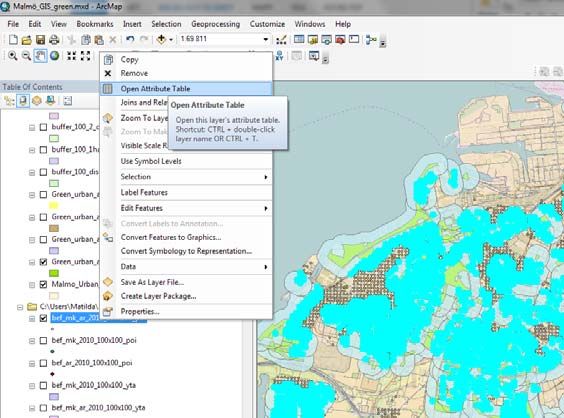Click the Print icon
This screenshot has width=564, height=418.
(x=54, y=40)
